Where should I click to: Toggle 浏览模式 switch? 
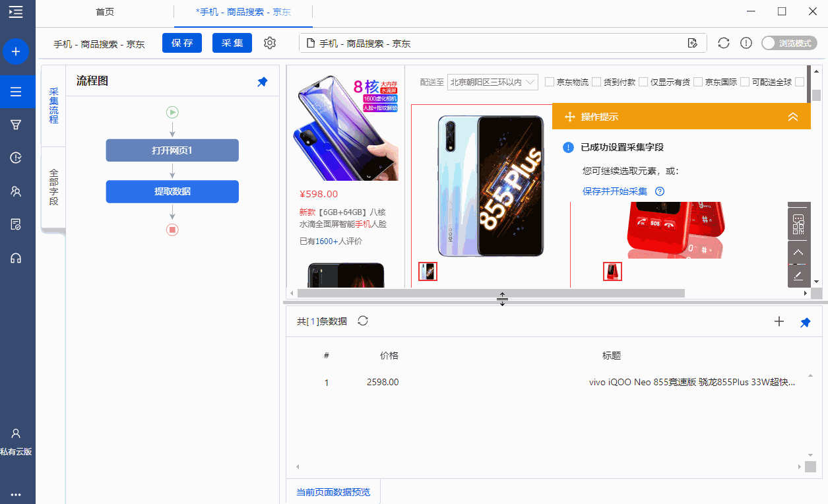coord(789,43)
